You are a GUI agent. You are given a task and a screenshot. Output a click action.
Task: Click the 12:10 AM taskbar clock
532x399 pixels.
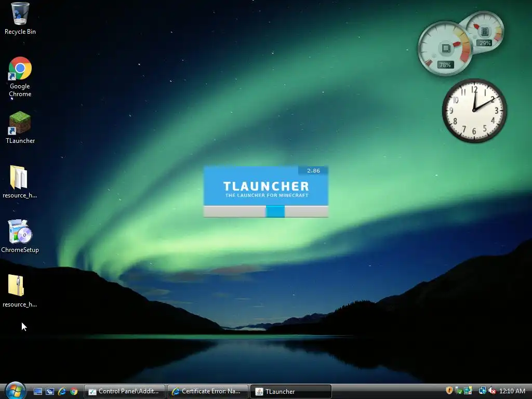(512, 391)
